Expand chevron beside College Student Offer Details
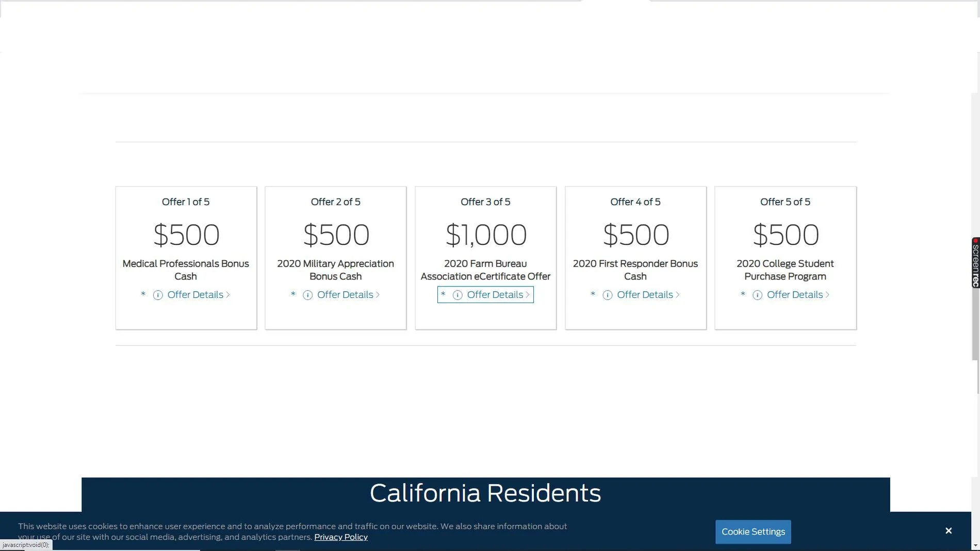Image resolution: width=980 pixels, height=551 pixels. pos(827,295)
